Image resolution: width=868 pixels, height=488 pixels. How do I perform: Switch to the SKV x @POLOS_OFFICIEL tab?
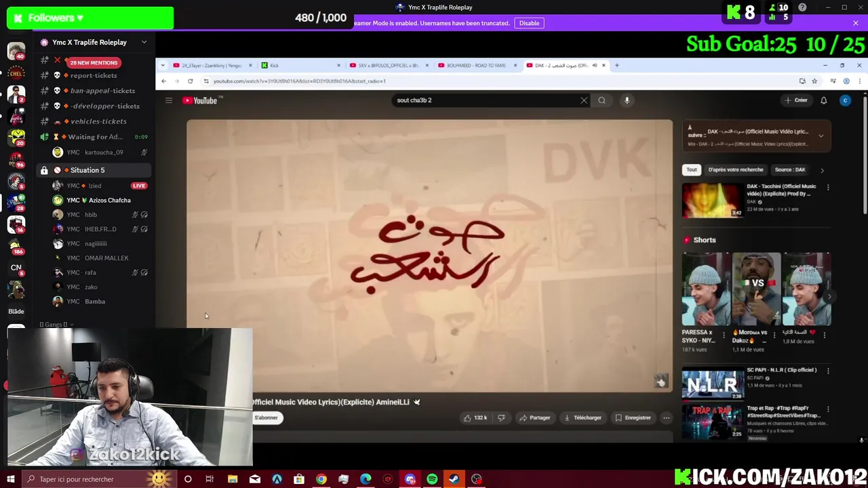[x=389, y=65]
